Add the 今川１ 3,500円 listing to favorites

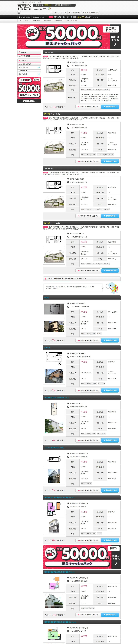88,440
